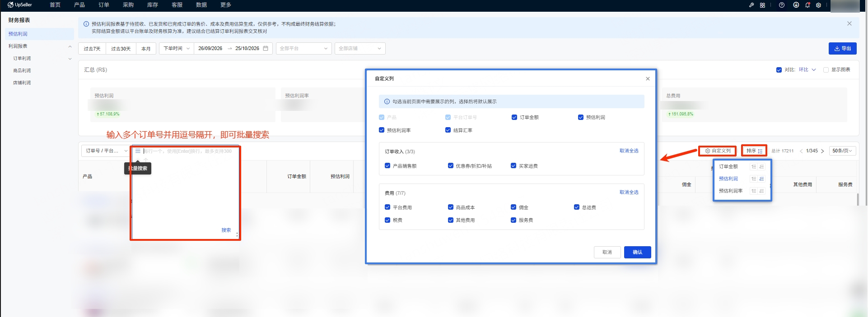Click the 自定义列 gear button
This screenshot has width=868, height=317.
[718, 151]
